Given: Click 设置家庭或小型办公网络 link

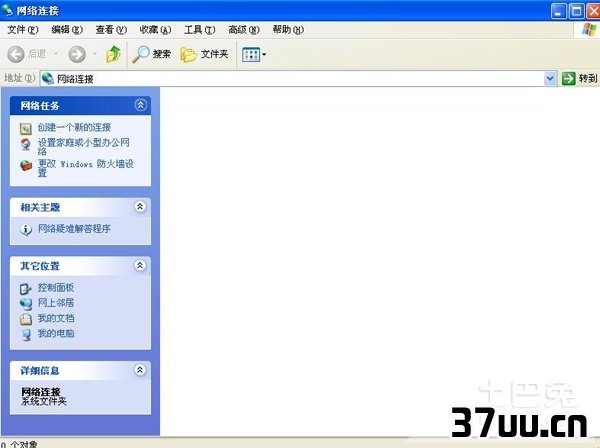Looking at the screenshot, I should [x=84, y=147].
